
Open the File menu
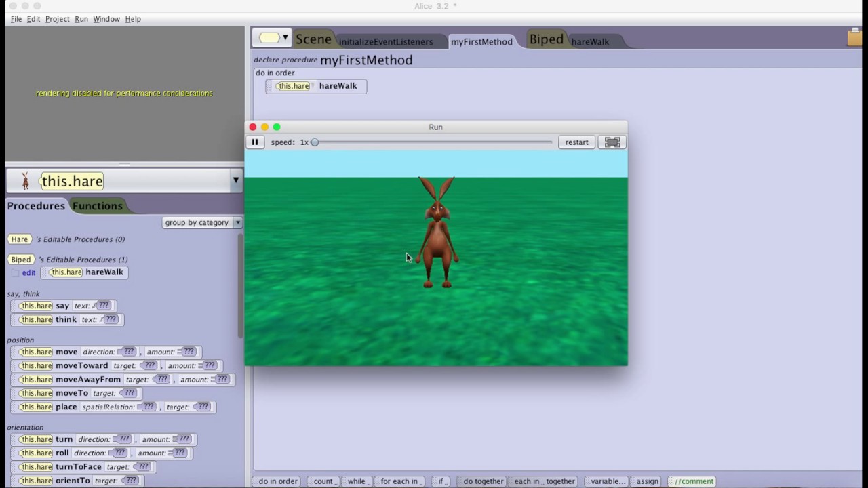coord(16,19)
